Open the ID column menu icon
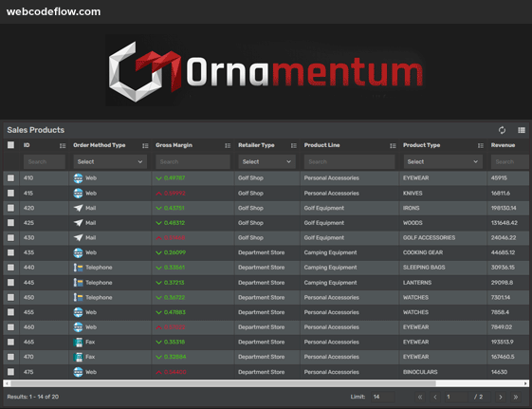The image size is (532, 409). click(63, 145)
